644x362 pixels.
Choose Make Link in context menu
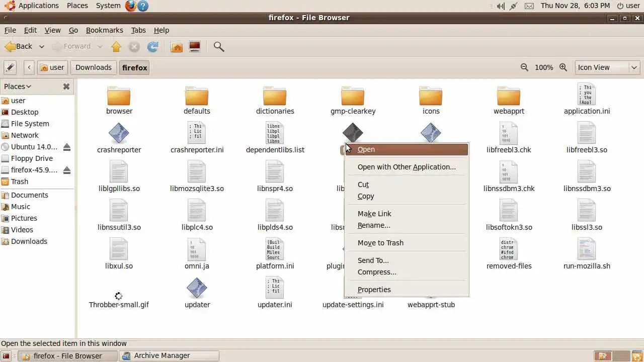tap(407, 214)
